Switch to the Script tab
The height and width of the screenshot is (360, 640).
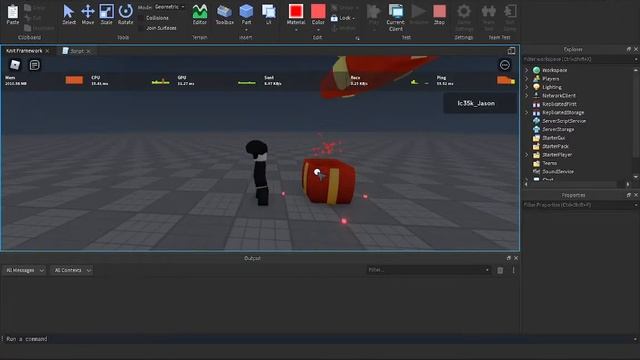(x=77, y=51)
